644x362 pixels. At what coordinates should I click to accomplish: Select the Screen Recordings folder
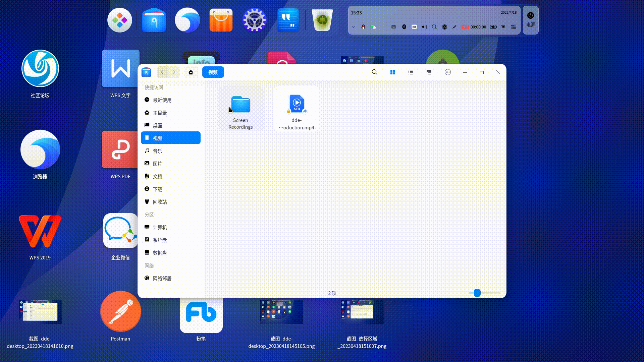[x=240, y=109]
